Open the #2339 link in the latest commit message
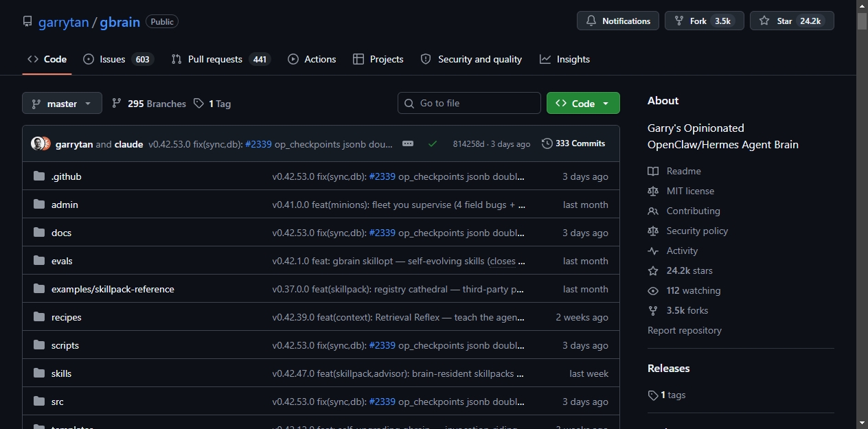 258,144
